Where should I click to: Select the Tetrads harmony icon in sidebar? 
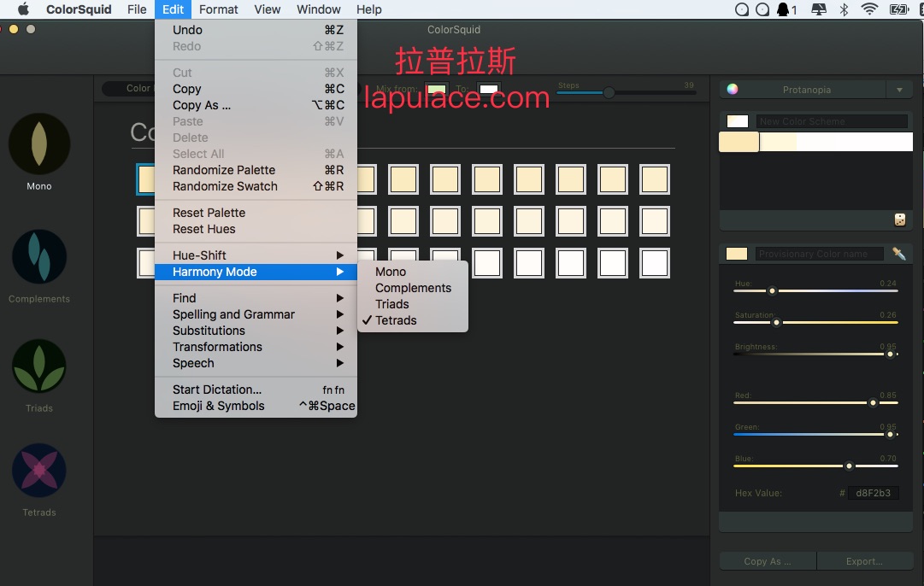tap(39, 470)
